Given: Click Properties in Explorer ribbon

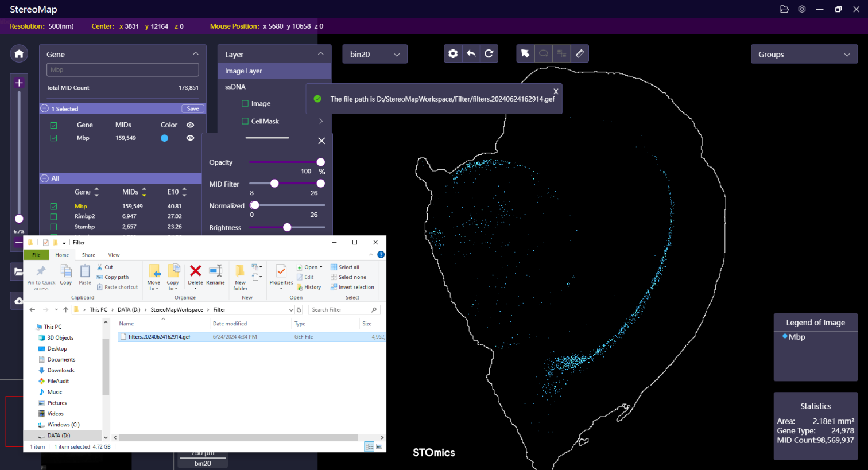Looking at the screenshot, I should point(281,276).
